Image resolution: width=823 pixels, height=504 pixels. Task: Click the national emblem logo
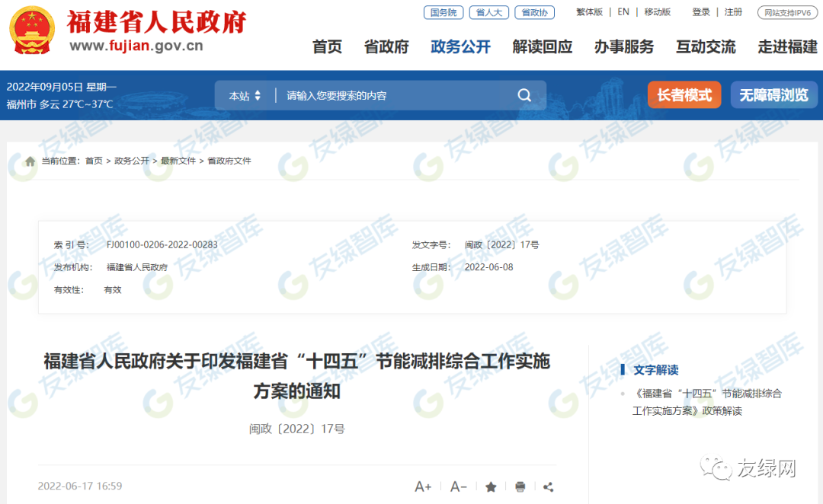32,30
